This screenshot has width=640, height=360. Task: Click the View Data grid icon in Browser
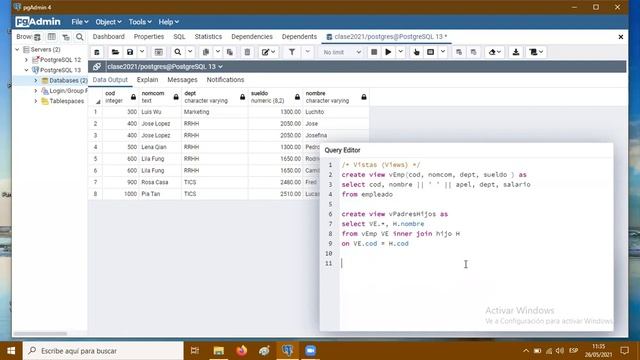(x=51, y=37)
